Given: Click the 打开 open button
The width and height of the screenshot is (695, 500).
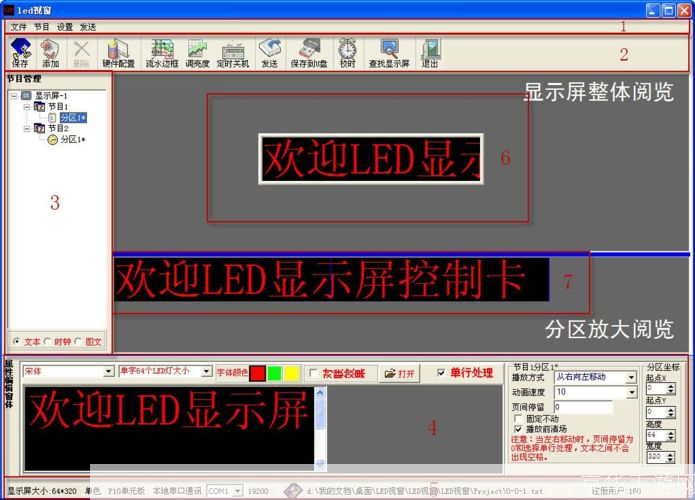Looking at the screenshot, I should pos(399,373).
